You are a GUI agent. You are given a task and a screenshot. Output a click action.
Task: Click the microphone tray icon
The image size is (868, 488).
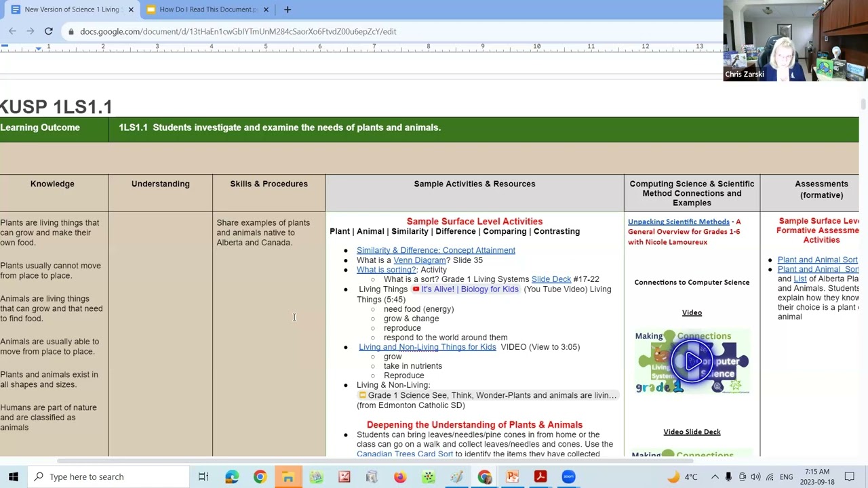click(729, 476)
